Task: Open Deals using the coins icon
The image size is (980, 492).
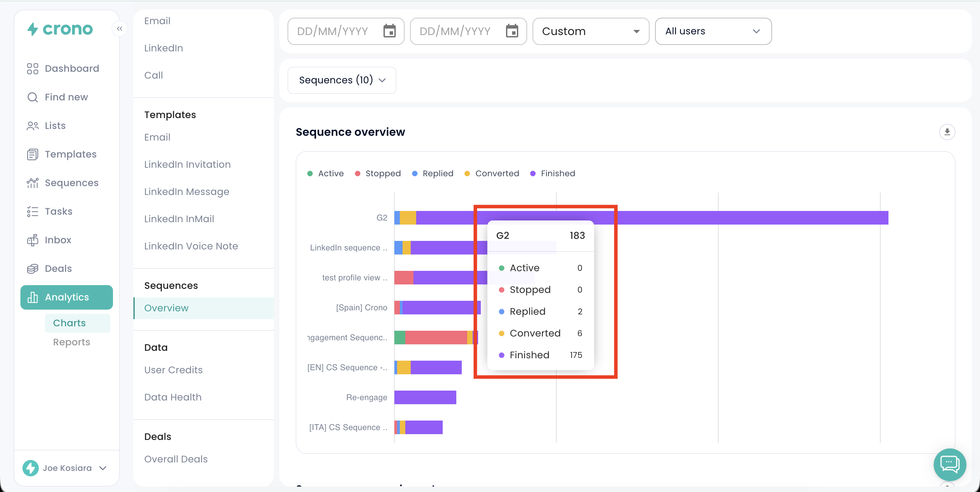Action: (33, 269)
